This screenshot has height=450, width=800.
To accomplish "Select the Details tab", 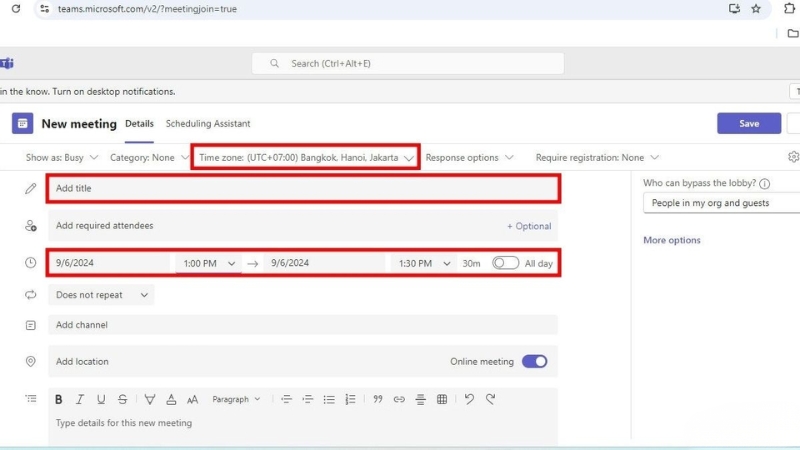I will pos(139,124).
